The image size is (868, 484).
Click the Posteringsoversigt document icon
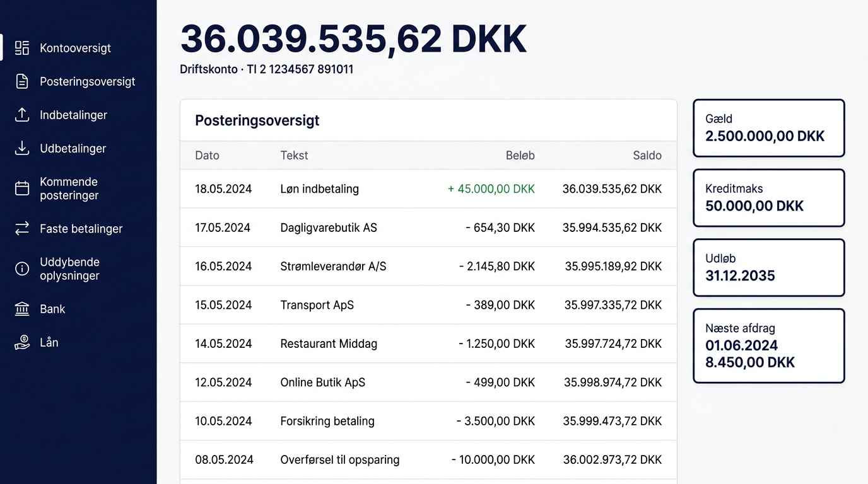pos(22,81)
